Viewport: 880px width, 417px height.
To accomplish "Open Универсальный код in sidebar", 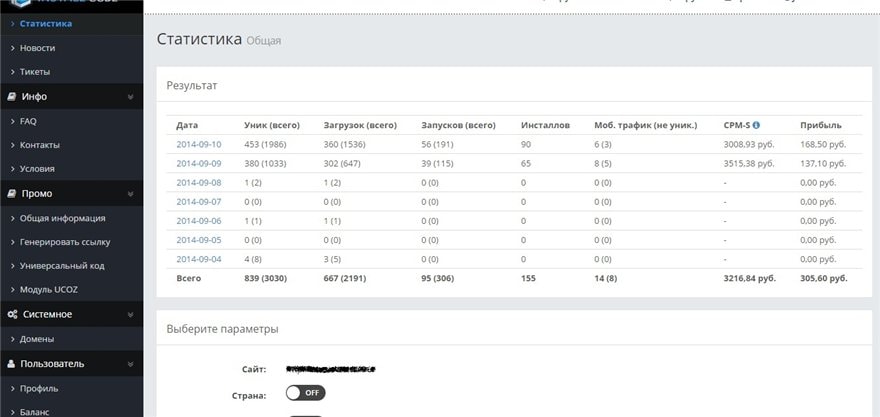I will coord(62,265).
